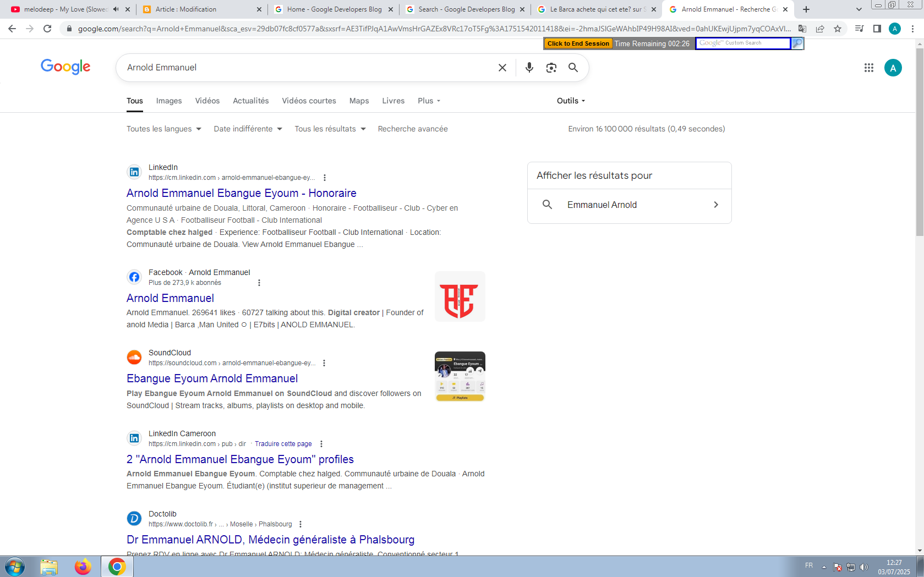The width and height of the screenshot is (924, 577).
Task: Open Google account avatar on results page
Action: [x=893, y=68]
